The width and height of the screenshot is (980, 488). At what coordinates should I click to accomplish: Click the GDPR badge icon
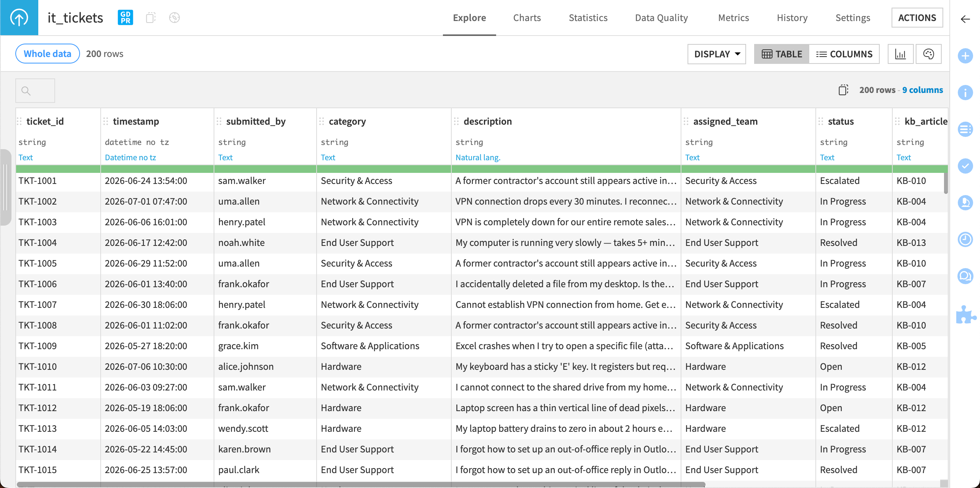click(x=126, y=18)
